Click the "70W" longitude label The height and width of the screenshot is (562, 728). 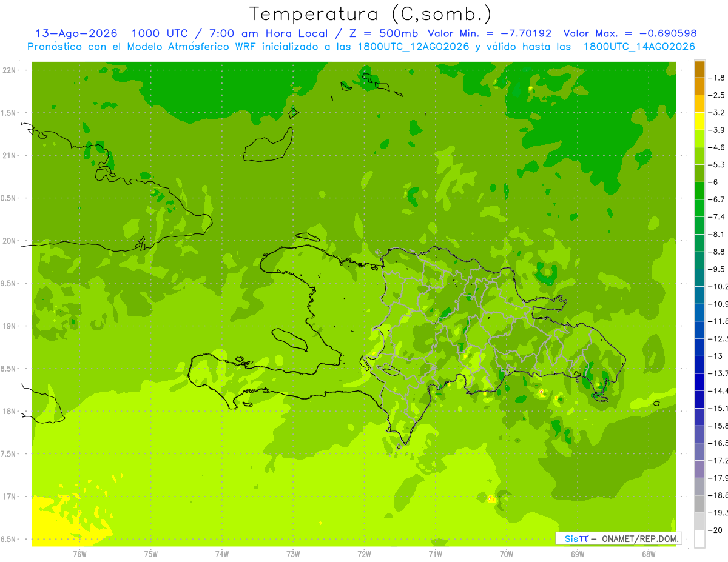pos(507,554)
